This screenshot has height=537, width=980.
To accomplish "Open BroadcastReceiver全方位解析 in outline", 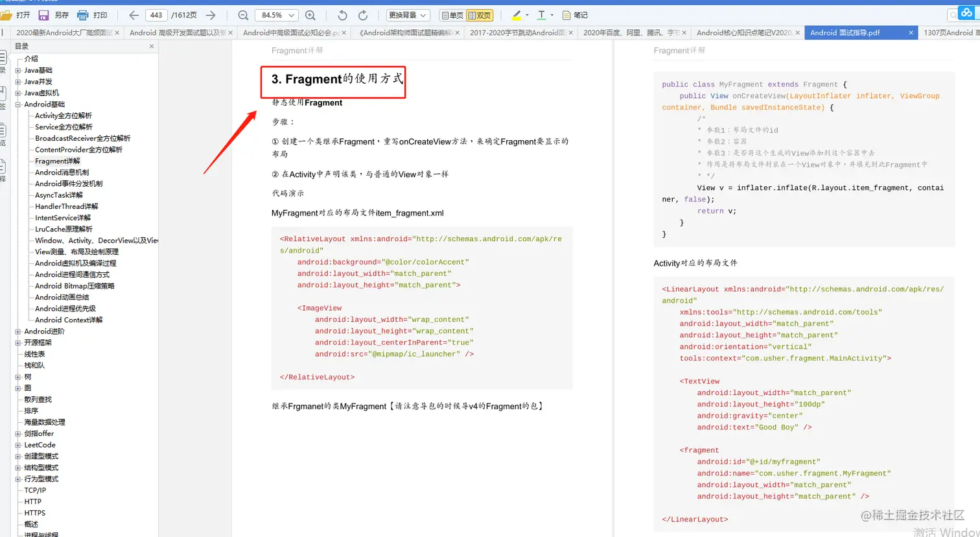I will click(x=82, y=138).
